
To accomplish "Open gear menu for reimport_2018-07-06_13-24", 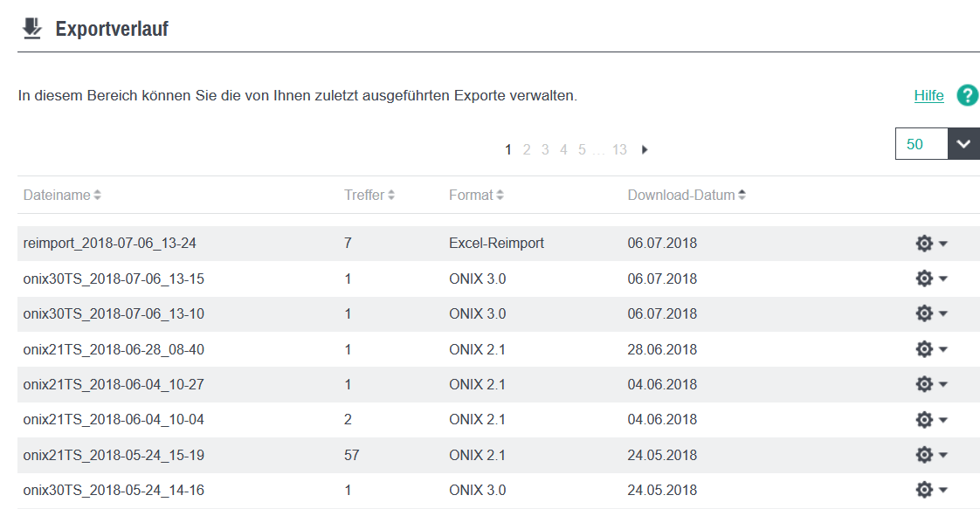I will click(930, 244).
